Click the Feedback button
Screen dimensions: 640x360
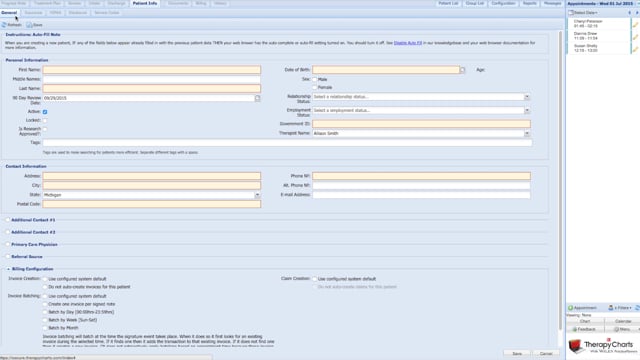point(585,329)
